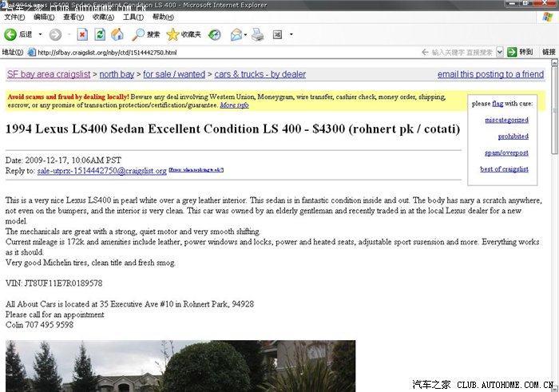Click the Forward navigation arrow icon

coord(54,34)
